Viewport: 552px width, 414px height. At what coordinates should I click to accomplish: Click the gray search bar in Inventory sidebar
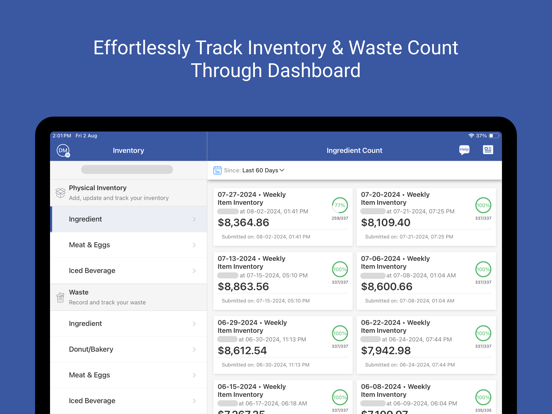tap(127, 169)
